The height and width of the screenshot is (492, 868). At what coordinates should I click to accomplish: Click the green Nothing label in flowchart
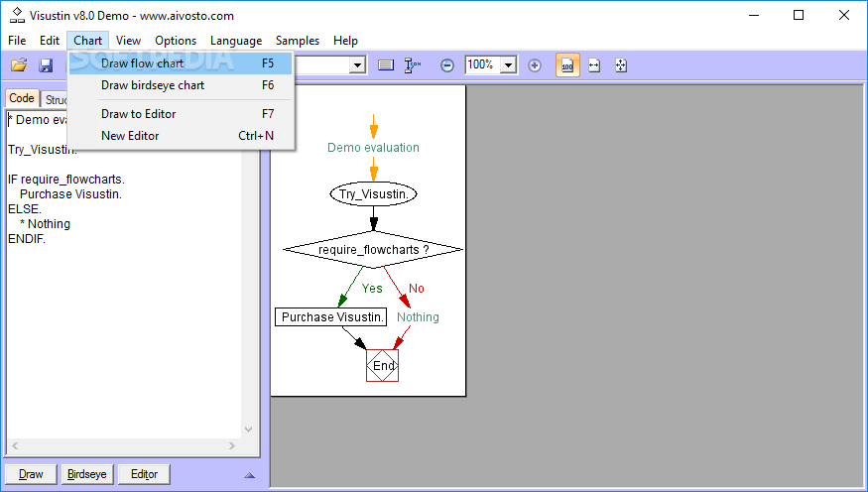point(418,317)
